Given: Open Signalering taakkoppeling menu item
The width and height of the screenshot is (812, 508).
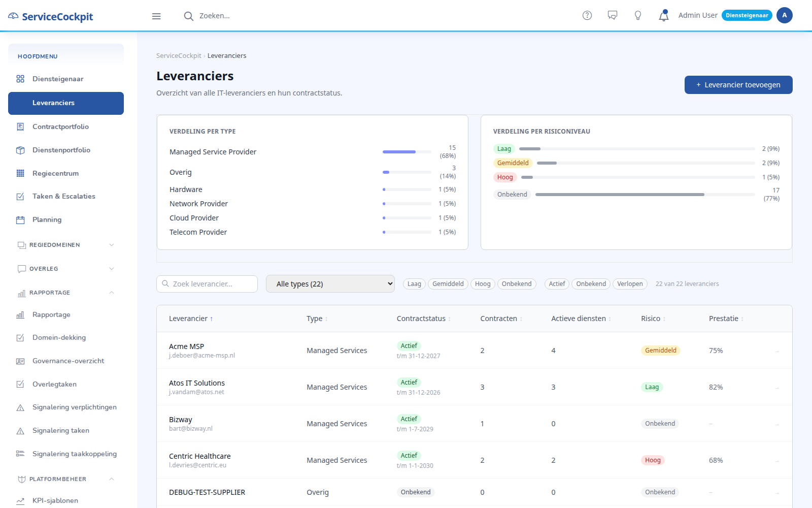Looking at the screenshot, I should [x=66, y=454].
